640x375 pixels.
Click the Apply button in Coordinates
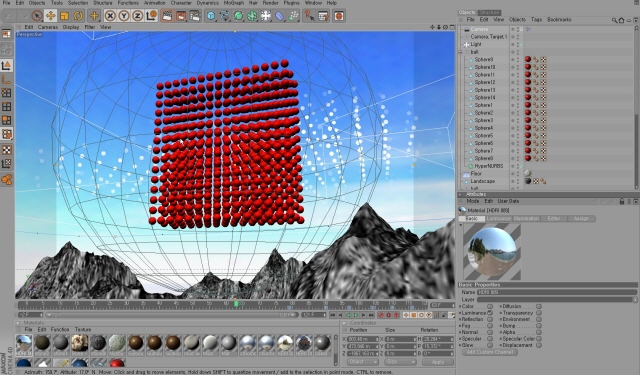point(438,362)
